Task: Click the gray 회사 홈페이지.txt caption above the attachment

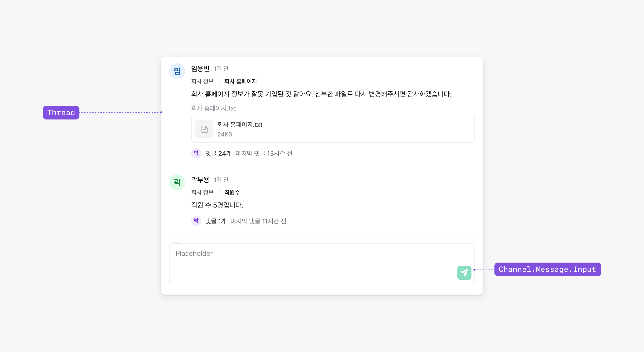Action: [213, 108]
